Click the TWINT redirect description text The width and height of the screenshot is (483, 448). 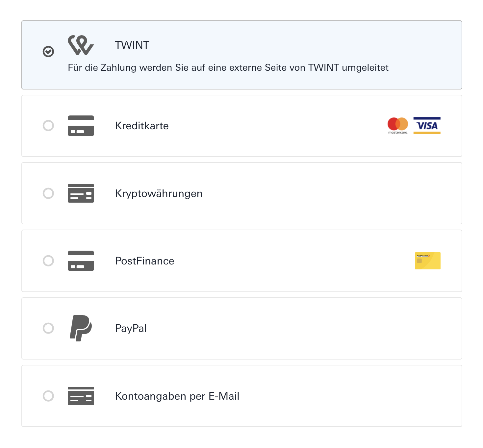[228, 68]
